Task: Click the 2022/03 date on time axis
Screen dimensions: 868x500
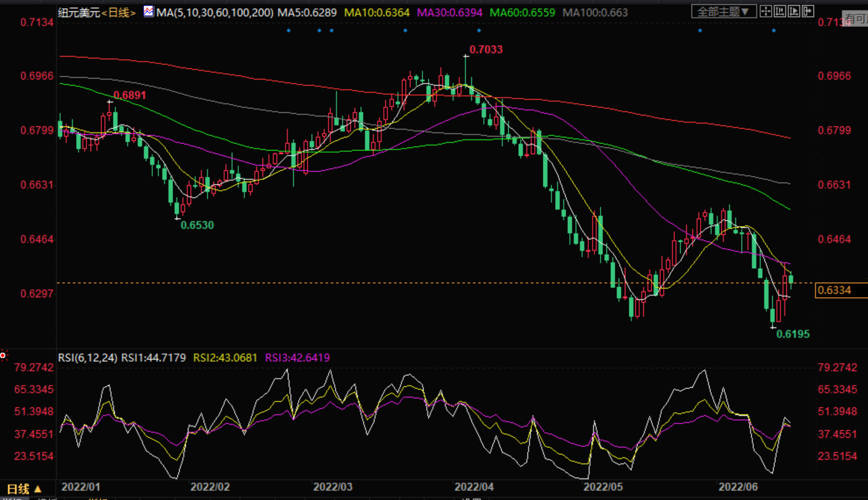Action: pos(333,487)
